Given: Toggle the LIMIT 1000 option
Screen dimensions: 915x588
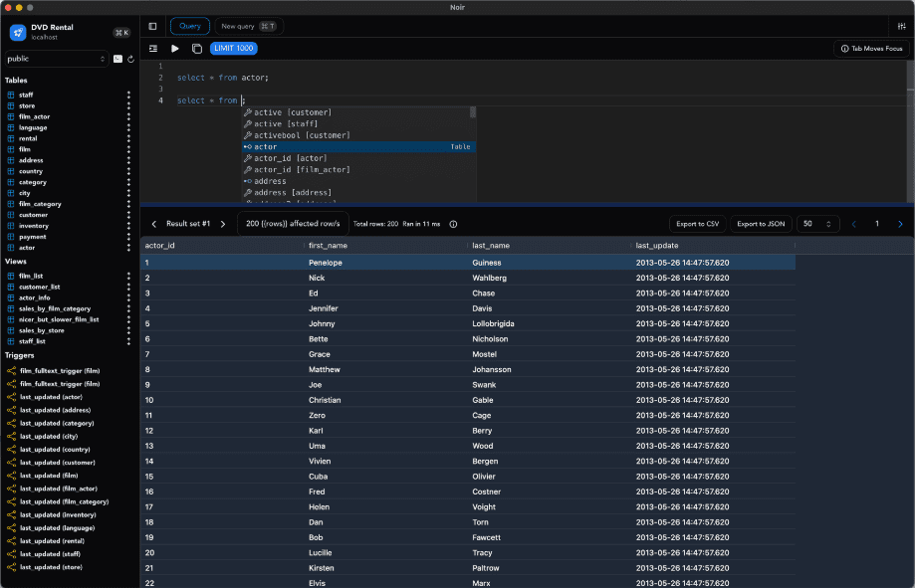Looking at the screenshot, I should tap(233, 48).
